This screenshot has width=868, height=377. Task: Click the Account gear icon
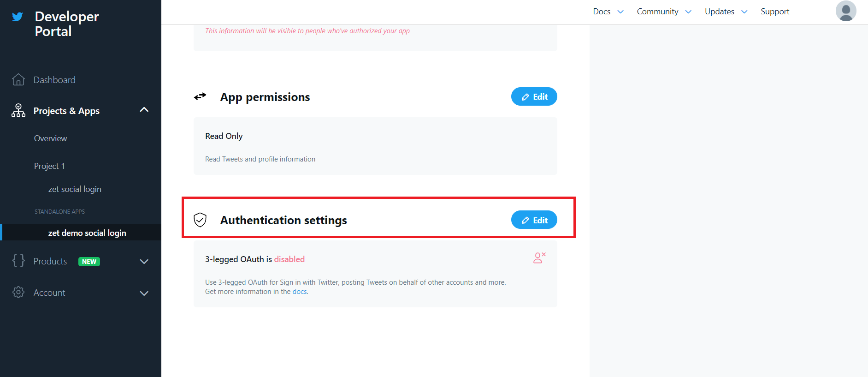click(18, 293)
